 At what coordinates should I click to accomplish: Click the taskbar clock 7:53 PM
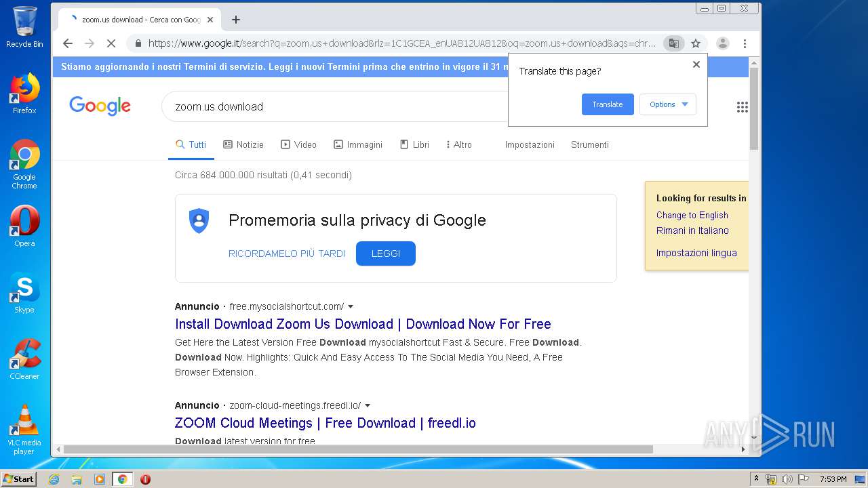pyautogui.click(x=833, y=479)
